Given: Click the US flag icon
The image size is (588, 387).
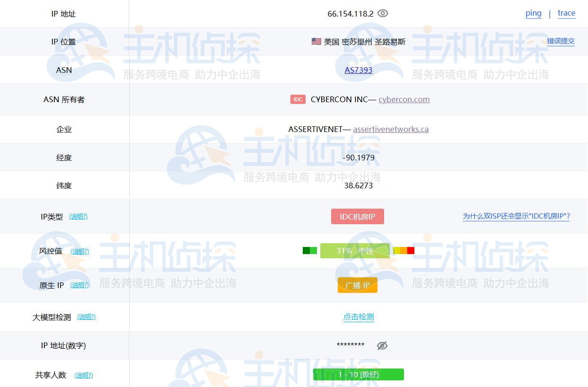Looking at the screenshot, I should (x=316, y=42).
